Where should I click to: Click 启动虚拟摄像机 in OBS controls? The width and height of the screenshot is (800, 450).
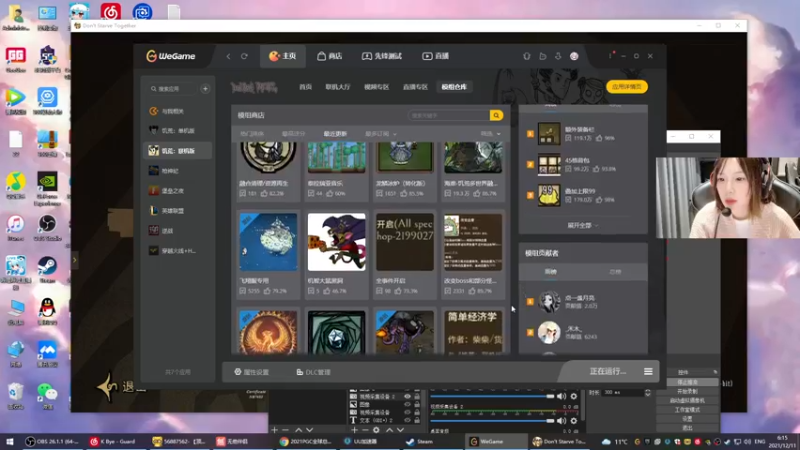pos(687,401)
